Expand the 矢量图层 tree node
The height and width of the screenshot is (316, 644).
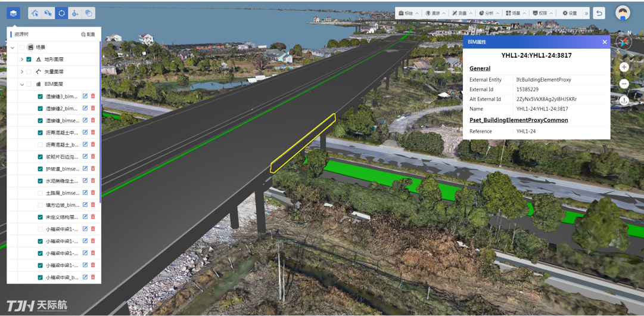tap(22, 72)
